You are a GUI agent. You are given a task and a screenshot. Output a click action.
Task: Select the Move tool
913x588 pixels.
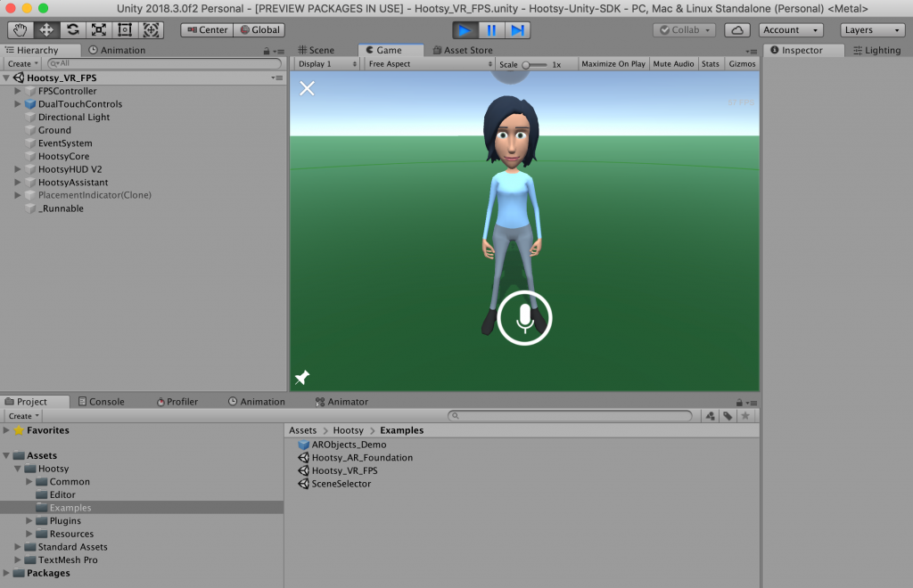(x=46, y=29)
